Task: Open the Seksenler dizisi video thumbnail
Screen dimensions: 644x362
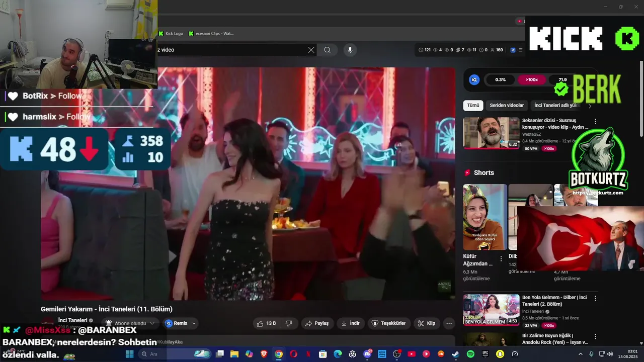Action: point(491,133)
